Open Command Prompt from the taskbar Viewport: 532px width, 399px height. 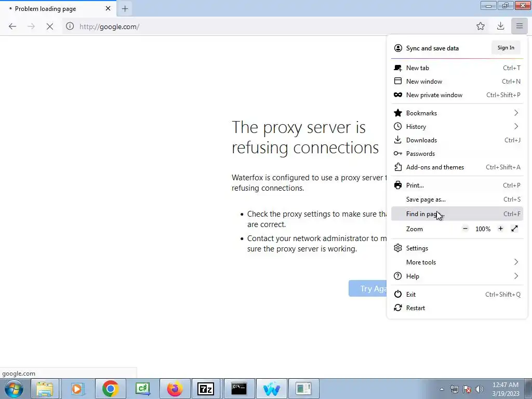239,389
